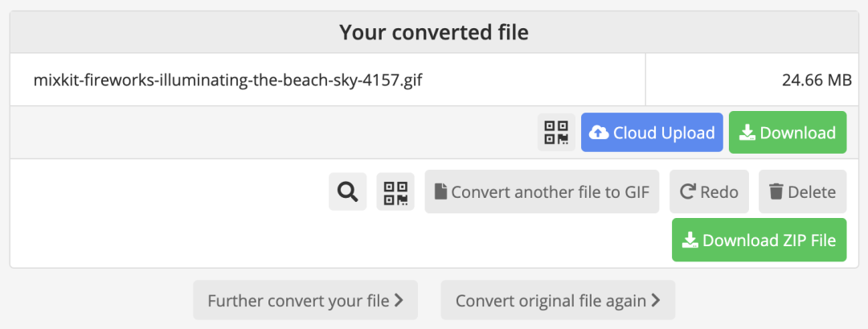Click the circular redo arrow icon
This screenshot has width=868, height=329.
point(687,192)
